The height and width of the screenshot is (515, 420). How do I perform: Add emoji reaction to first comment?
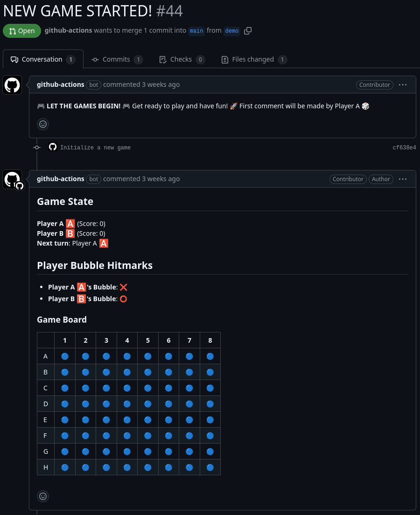(x=42, y=124)
